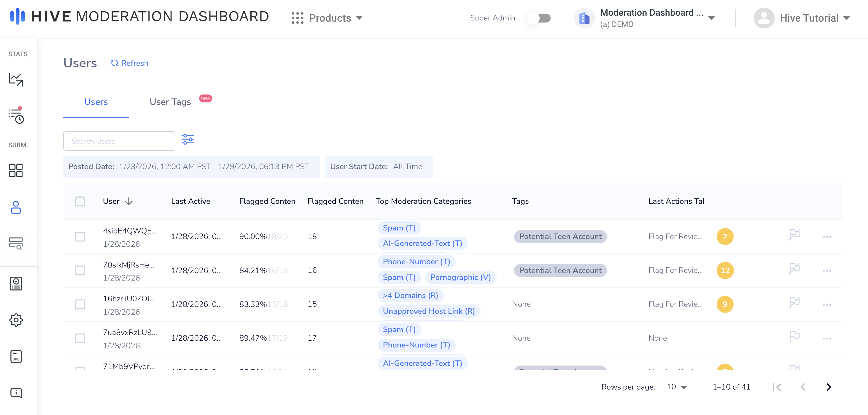Click the Search Users input field
This screenshot has height=415, width=868.
pyautogui.click(x=119, y=141)
